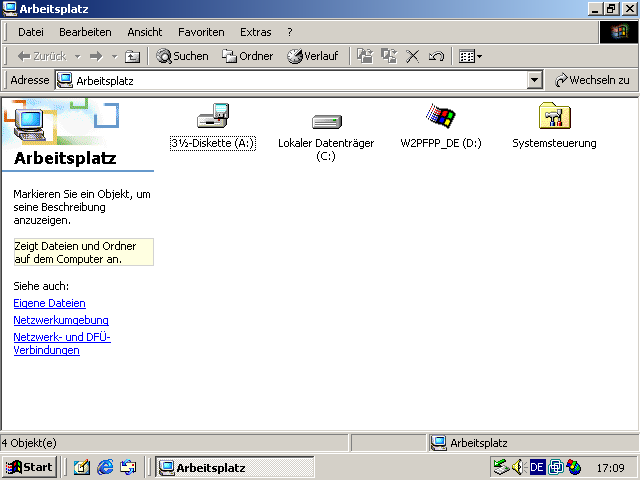Click the computer image in left info panel
Image resolution: width=640 pixels, height=480 pixels.
point(29,124)
